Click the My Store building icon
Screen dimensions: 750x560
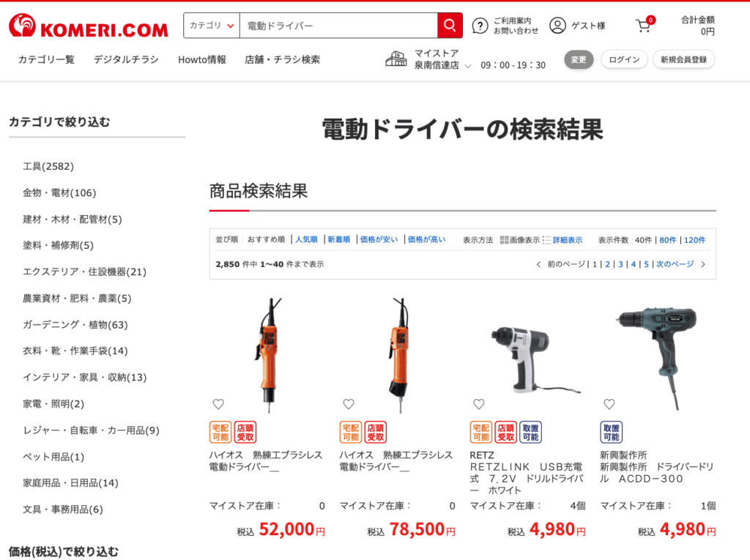pyautogui.click(x=396, y=59)
